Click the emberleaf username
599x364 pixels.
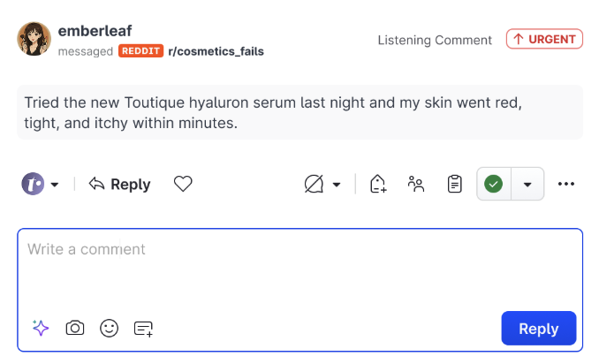(x=95, y=31)
